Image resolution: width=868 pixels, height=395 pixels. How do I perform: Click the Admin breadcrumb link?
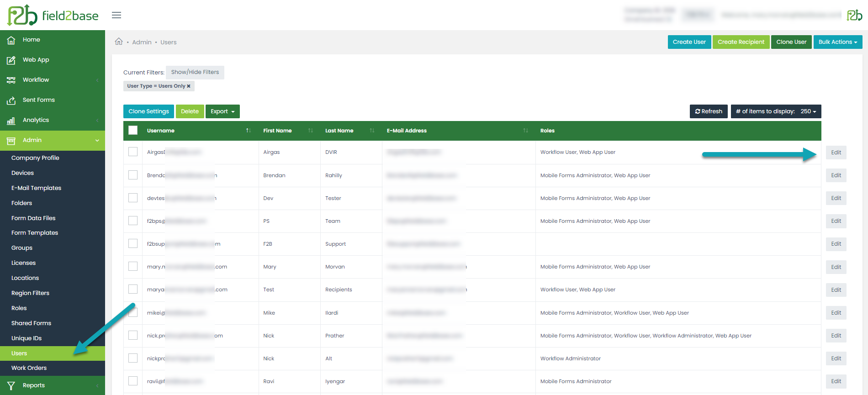[142, 42]
